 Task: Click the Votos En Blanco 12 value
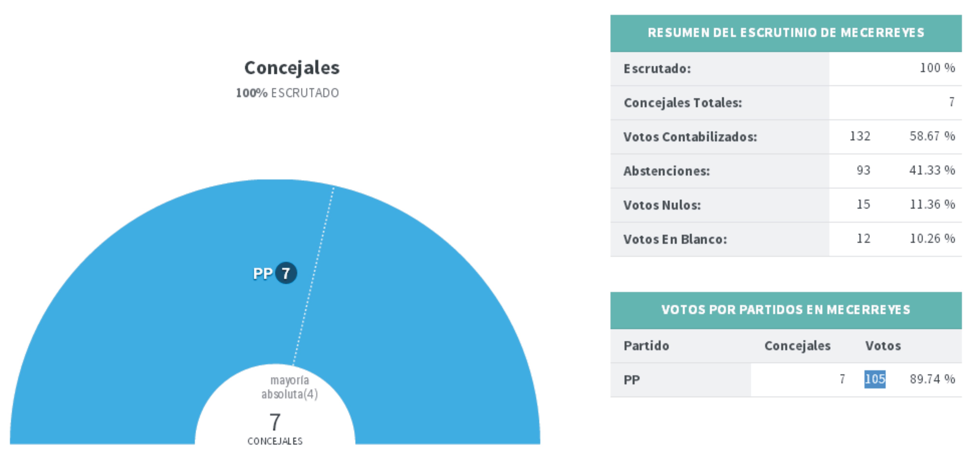tap(863, 239)
